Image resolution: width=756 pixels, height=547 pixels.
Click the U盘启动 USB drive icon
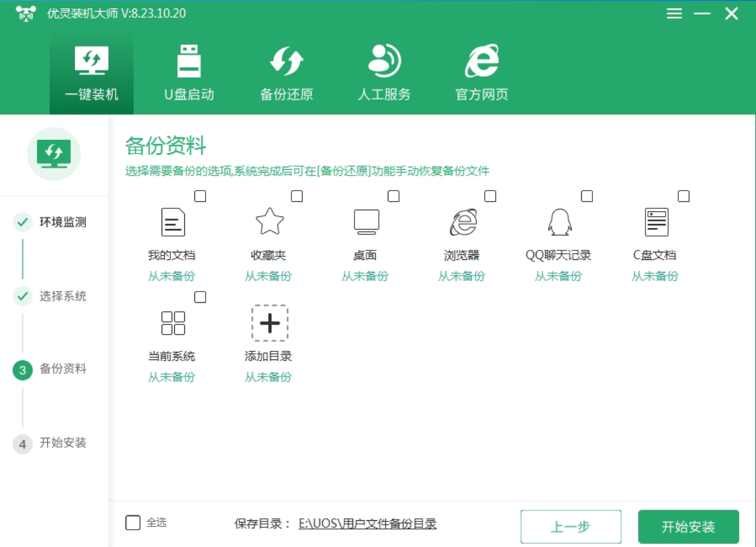pos(189,61)
